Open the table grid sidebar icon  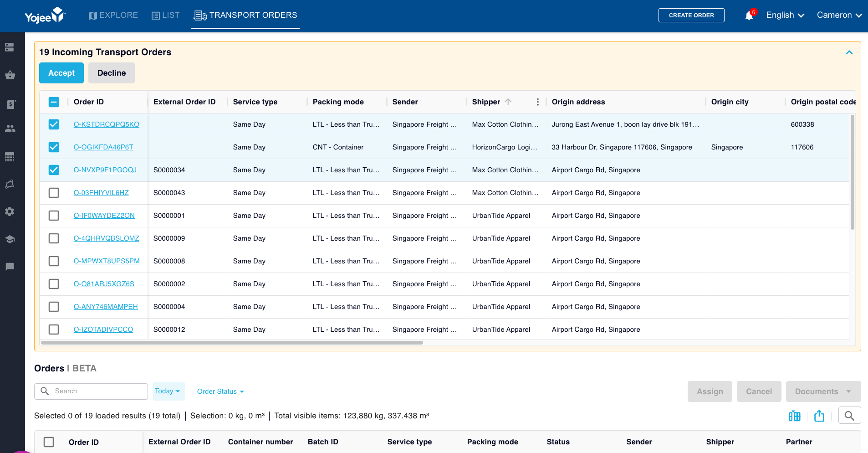coord(10,157)
